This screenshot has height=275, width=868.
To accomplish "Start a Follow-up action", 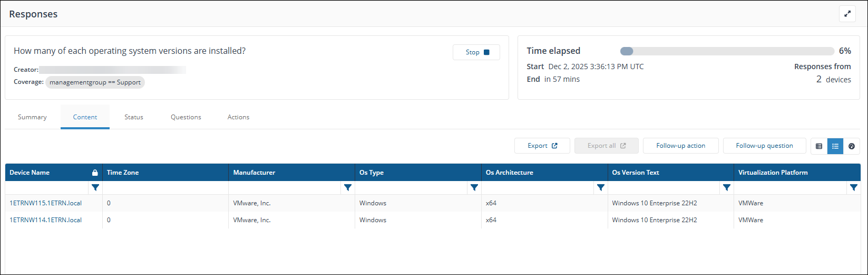I will [680, 146].
